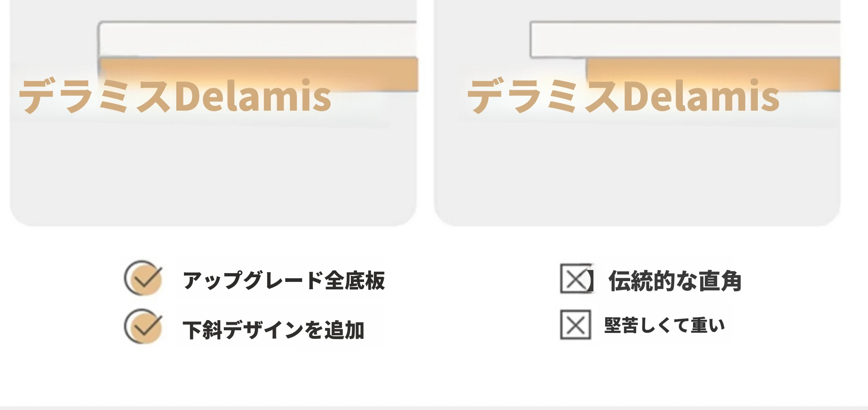
Task: Select the left product comparison image card
Action: (213, 113)
